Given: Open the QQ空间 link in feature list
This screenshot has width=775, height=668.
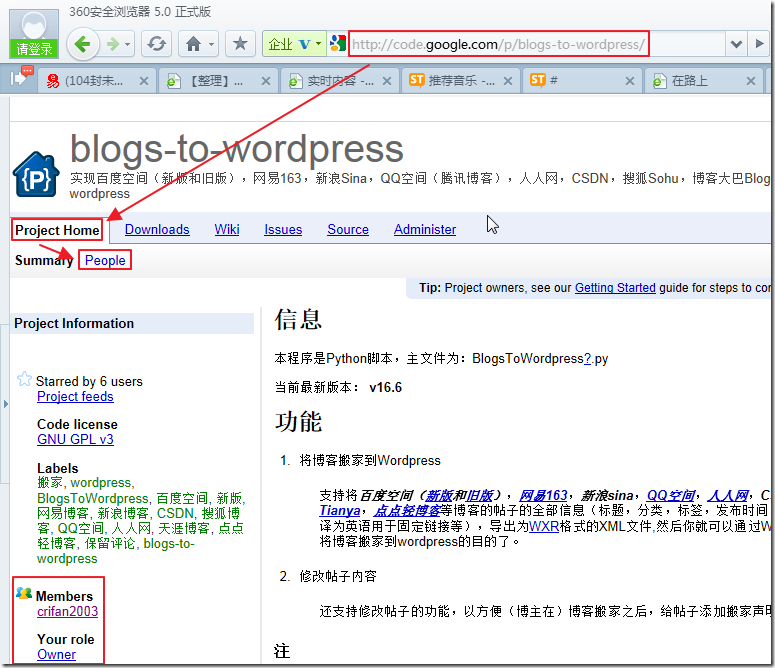Looking at the screenshot, I should 671,495.
